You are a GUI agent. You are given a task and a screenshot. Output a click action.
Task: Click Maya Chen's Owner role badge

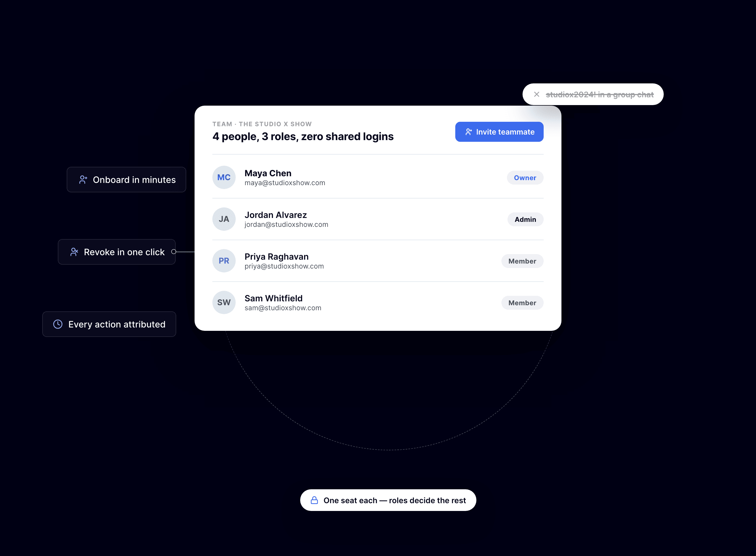tap(525, 178)
